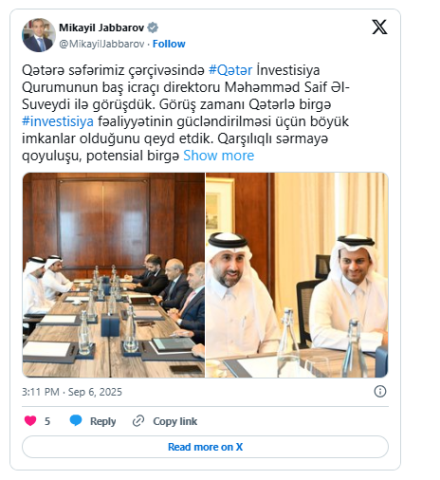Image resolution: width=440 pixels, height=480 pixels.
Task: Click the 3:11 PM Sep 6, 2025 timestamp
Action: tap(72, 392)
